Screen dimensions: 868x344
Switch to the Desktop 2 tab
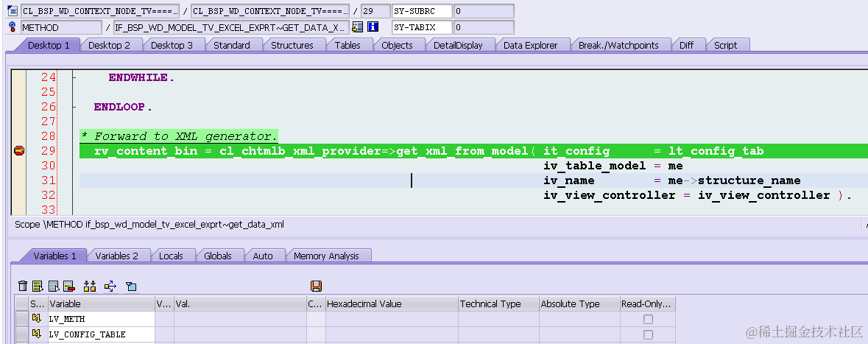[109, 46]
